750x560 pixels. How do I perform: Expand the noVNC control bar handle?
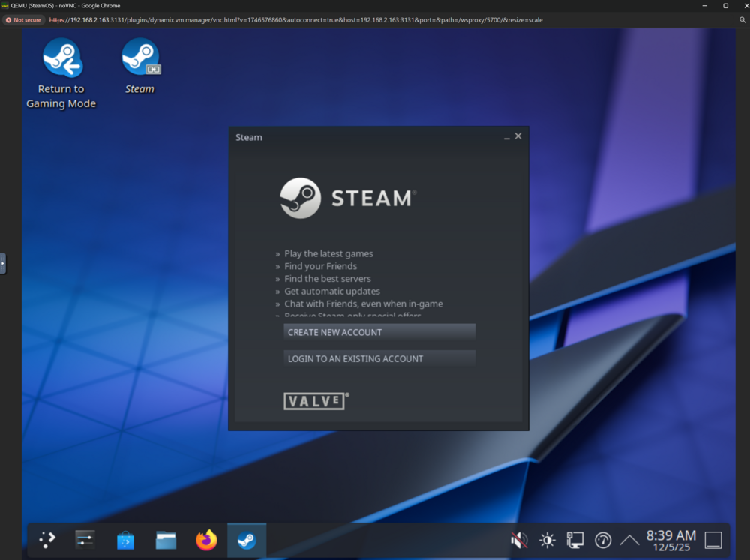click(3, 263)
